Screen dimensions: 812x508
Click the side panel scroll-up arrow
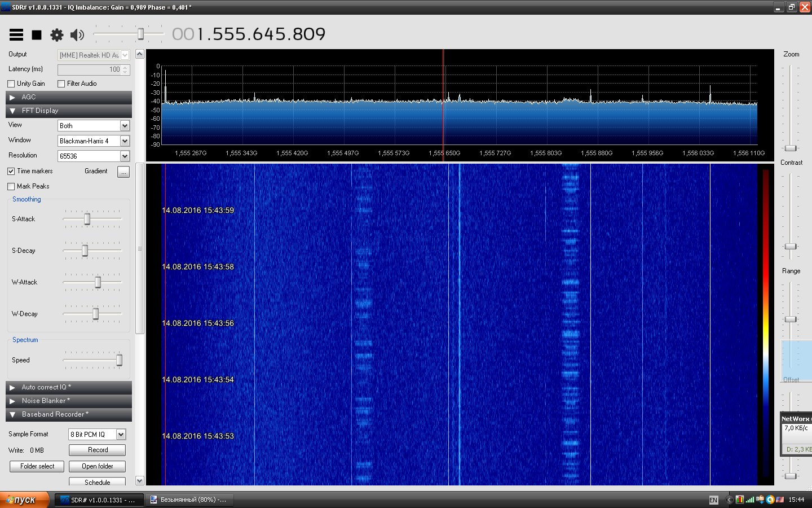(x=140, y=55)
